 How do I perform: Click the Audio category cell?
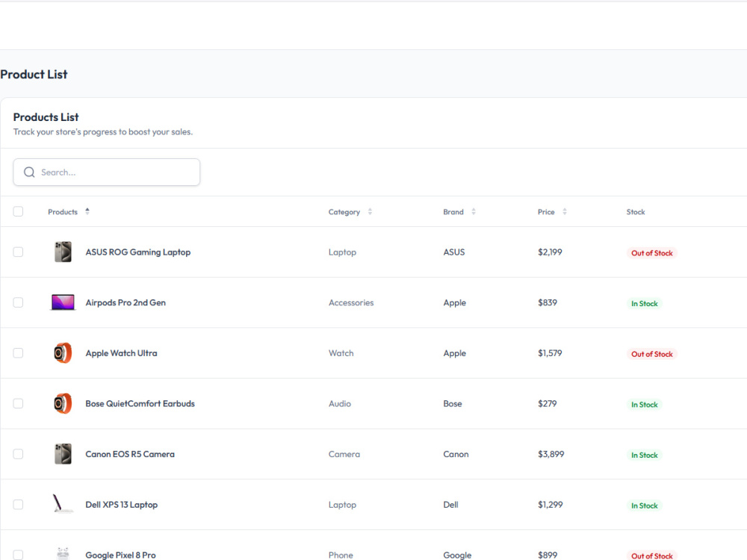(x=340, y=403)
